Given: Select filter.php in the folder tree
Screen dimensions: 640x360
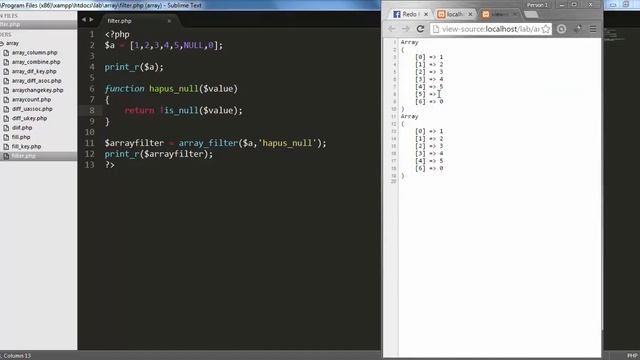Looking at the screenshot, I should (x=23, y=156).
